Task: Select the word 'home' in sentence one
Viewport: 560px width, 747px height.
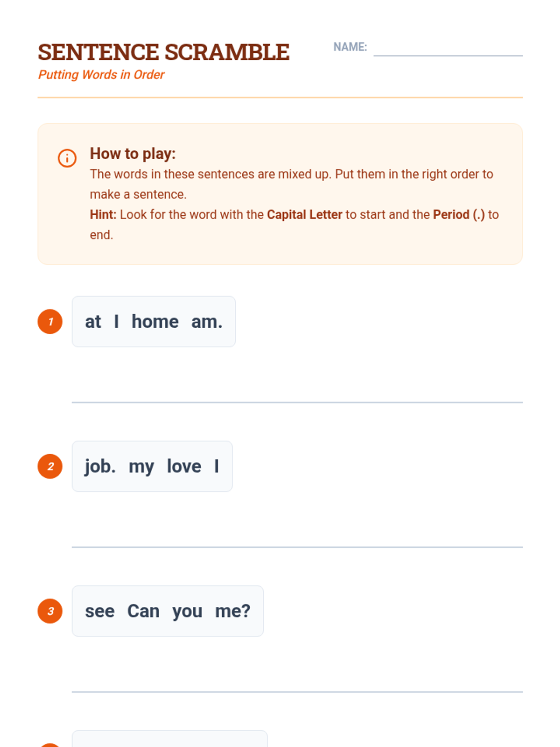Action: pyautogui.click(x=155, y=322)
